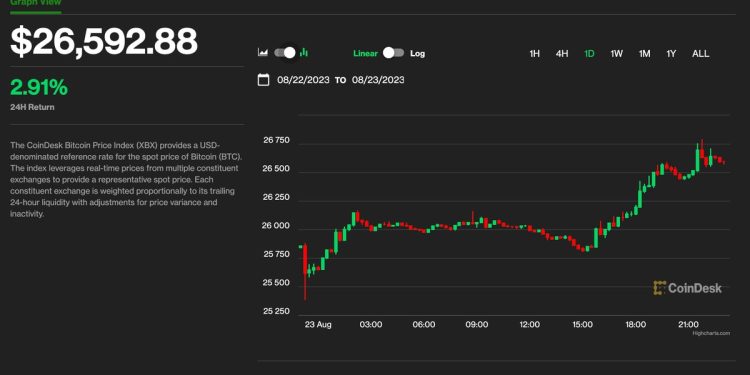750x375 pixels.
Task: Click the 26 500 axis label
Action: (x=276, y=169)
